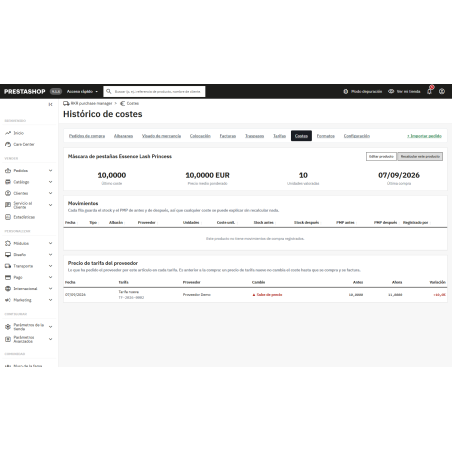
Task: Switch to the Colocación tab
Action: (x=200, y=136)
